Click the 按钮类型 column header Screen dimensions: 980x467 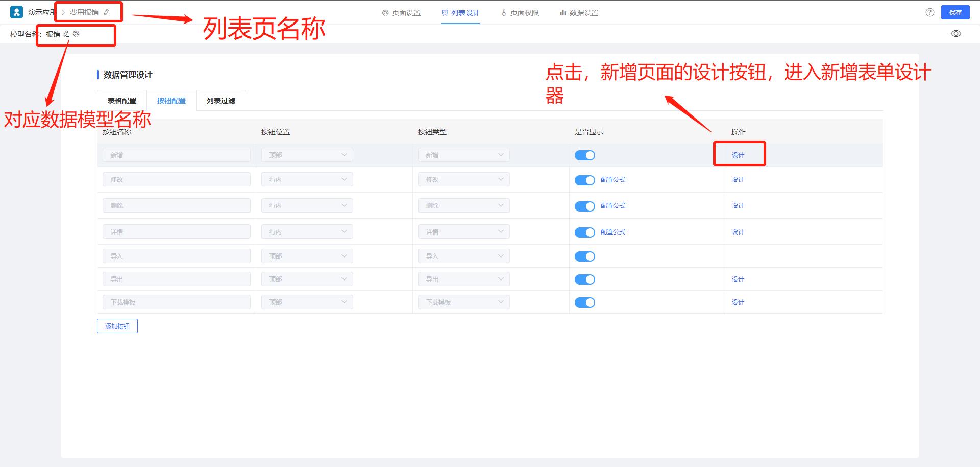pos(432,132)
